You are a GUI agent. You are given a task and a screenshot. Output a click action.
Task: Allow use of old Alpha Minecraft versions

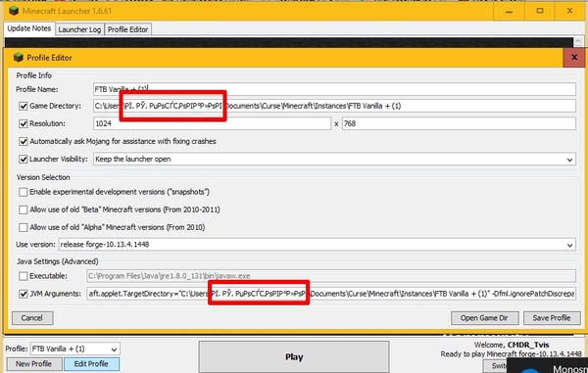coord(24,227)
